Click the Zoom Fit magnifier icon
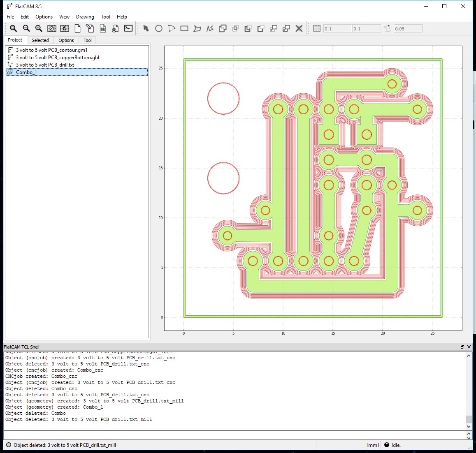Image resolution: width=476 pixels, height=453 pixels. coord(13,28)
